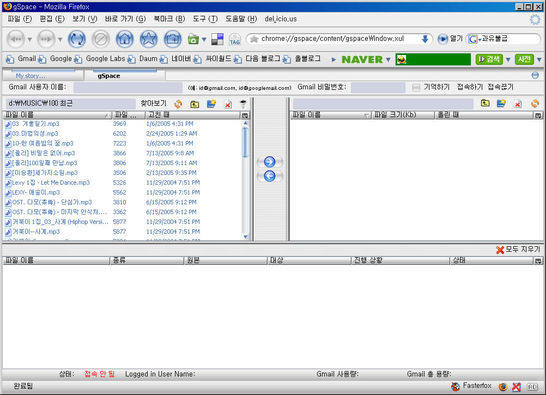
Task: Go up one folder in local pane
Action: pos(195,104)
